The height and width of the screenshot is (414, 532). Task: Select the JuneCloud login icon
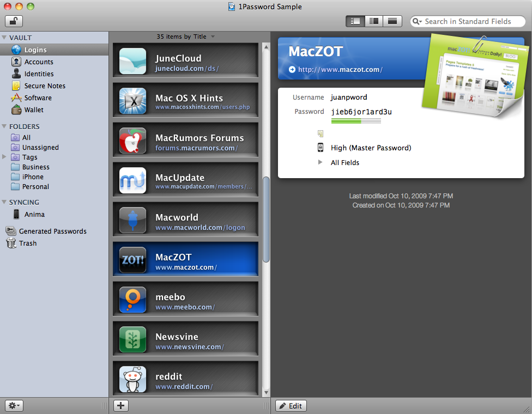[132, 61]
